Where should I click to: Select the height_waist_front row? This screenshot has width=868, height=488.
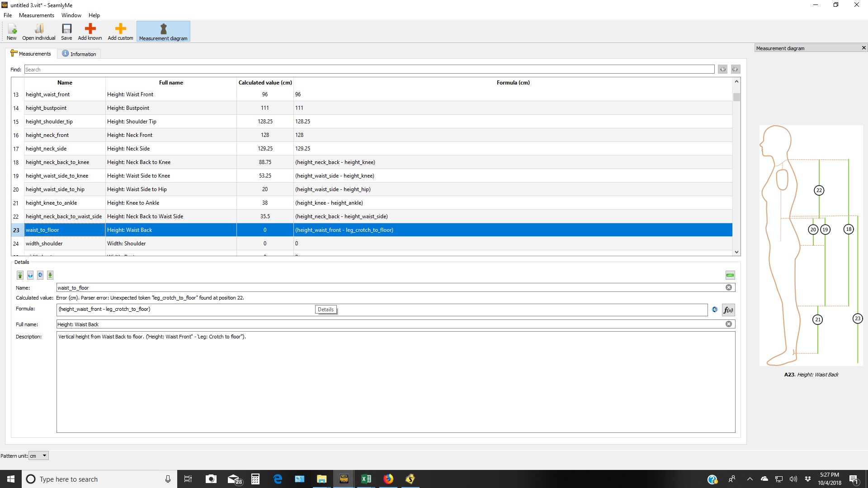(x=372, y=94)
